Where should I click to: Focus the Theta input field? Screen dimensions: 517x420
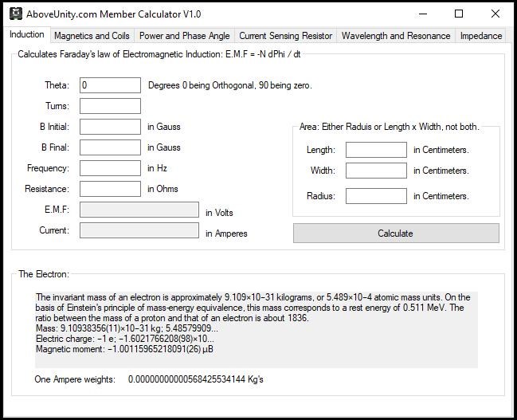[110, 85]
